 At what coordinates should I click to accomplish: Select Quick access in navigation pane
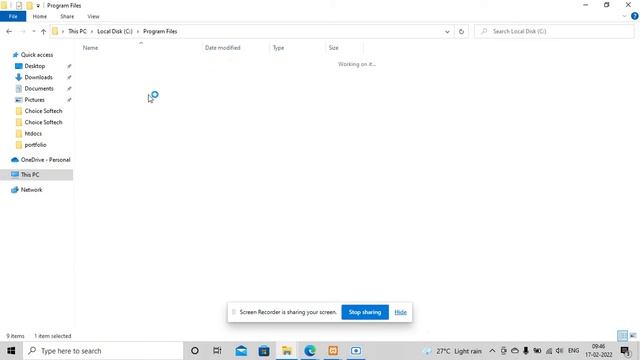37,55
